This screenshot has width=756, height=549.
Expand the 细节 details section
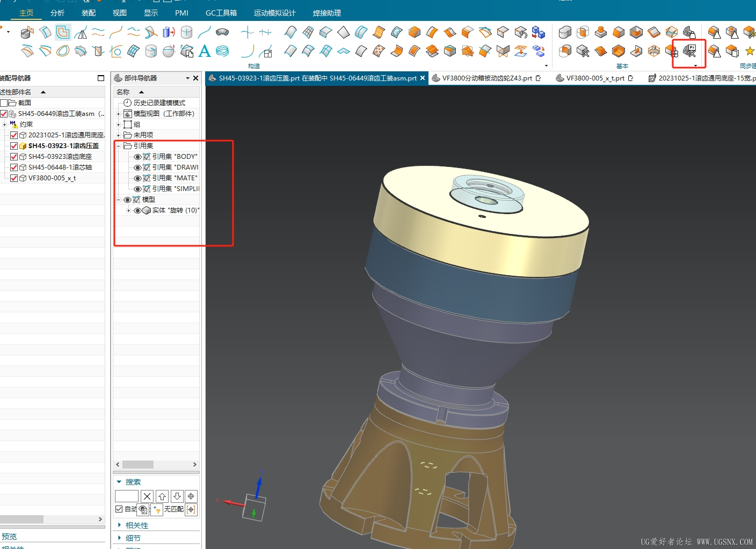[119, 538]
